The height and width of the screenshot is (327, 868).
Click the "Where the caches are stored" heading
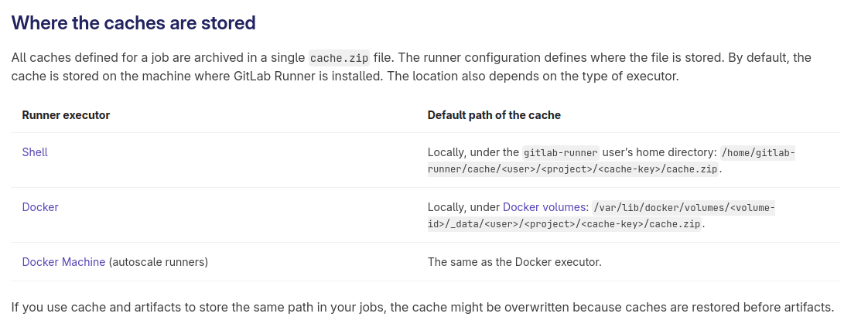133,23
